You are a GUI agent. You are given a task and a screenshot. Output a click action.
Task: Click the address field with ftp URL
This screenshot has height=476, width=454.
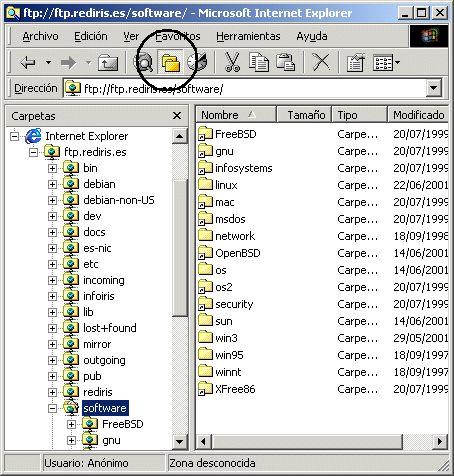pos(245,89)
